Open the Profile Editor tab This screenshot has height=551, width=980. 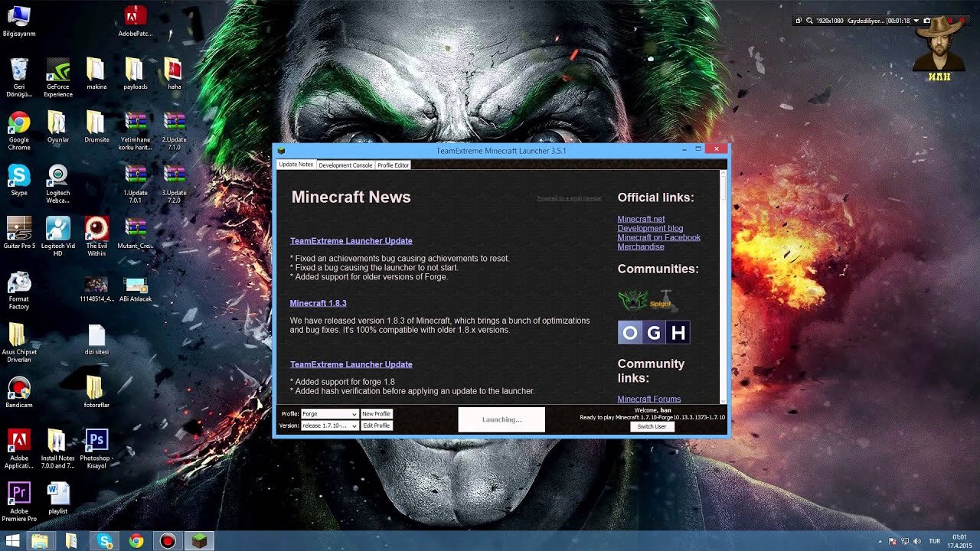[393, 165]
